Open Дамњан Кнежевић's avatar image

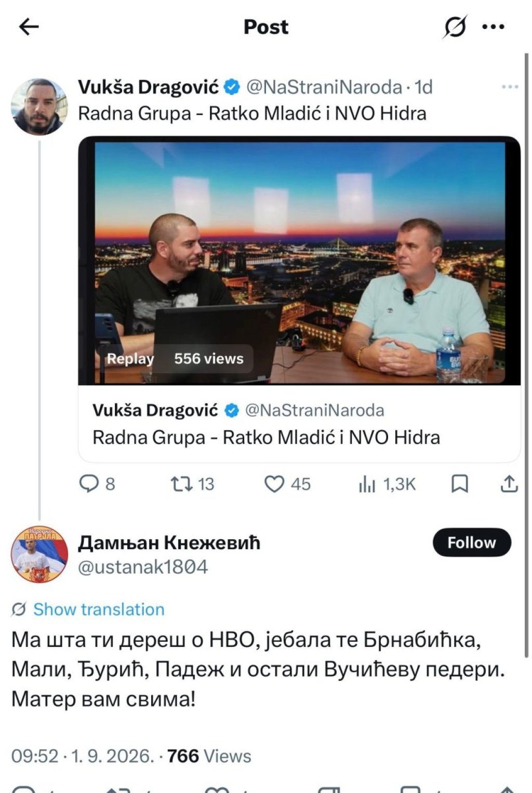pyautogui.click(x=39, y=554)
